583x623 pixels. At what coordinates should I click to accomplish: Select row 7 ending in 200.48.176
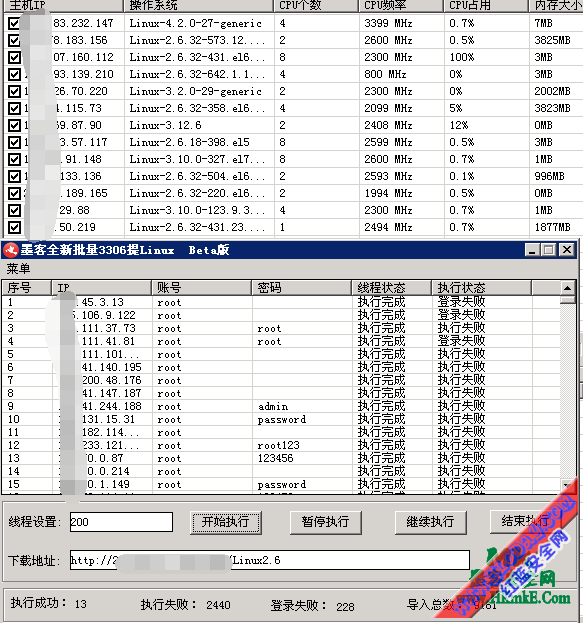coord(281,380)
